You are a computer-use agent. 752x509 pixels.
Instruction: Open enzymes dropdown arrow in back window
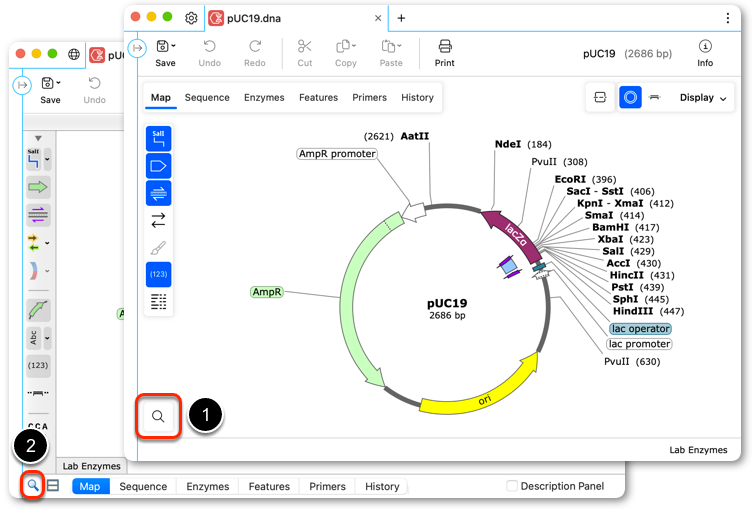[47, 159]
